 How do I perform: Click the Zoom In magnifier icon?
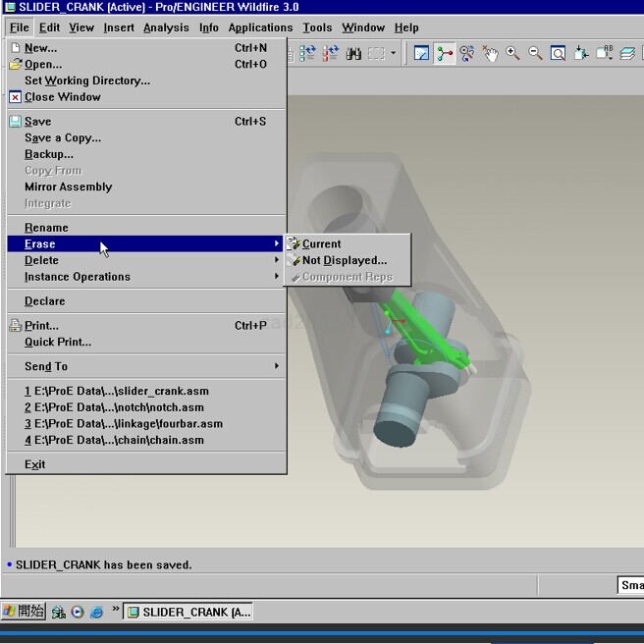pos(512,53)
